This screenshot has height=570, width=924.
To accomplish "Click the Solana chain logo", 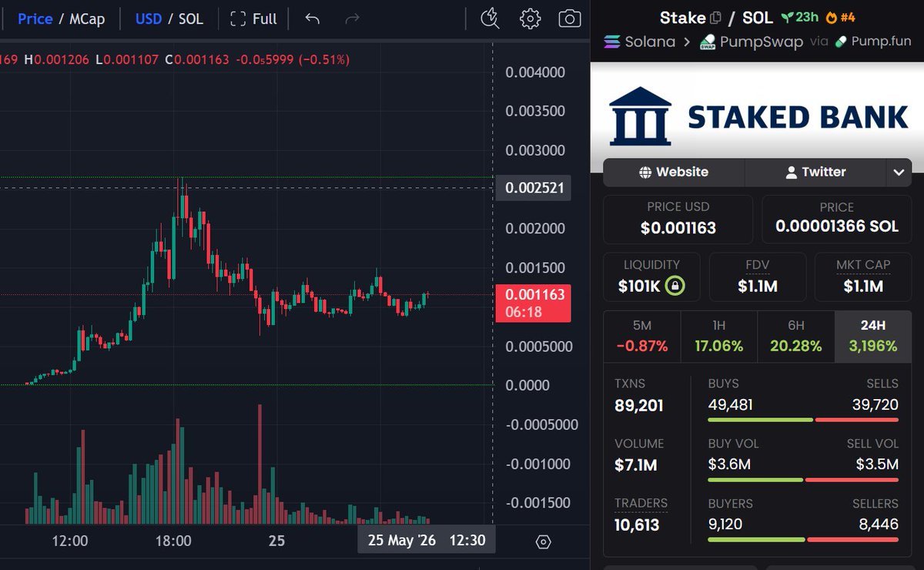I will pyautogui.click(x=613, y=42).
